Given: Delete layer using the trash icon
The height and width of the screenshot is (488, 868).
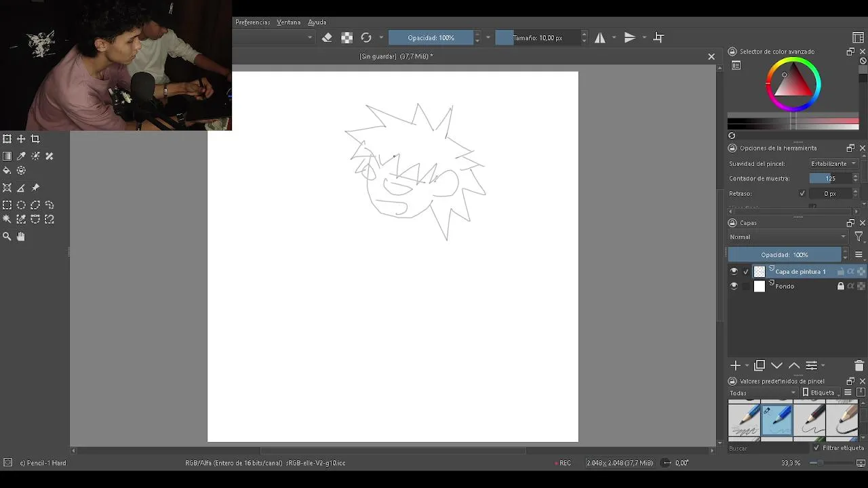Looking at the screenshot, I should tap(859, 366).
